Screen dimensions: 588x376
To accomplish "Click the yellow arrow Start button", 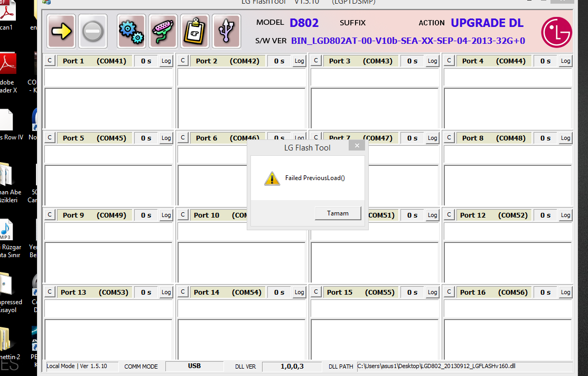I will pyautogui.click(x=61, y=31).
